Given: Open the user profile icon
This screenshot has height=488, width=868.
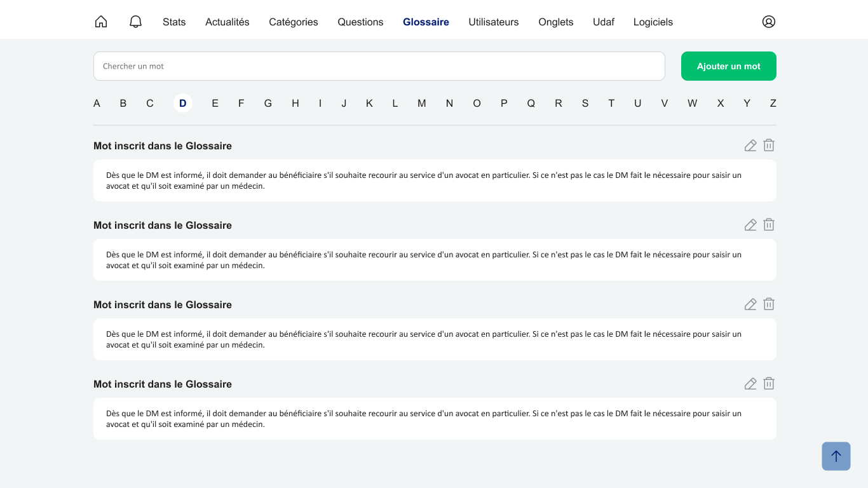Looking at the screenshot, I should pos(769,22).
